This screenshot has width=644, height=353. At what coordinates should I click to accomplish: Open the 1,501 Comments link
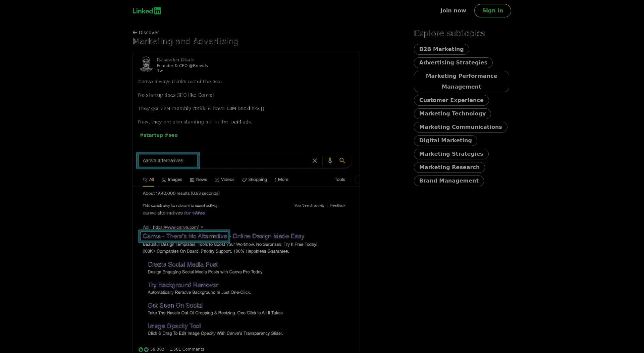[187, 349]
